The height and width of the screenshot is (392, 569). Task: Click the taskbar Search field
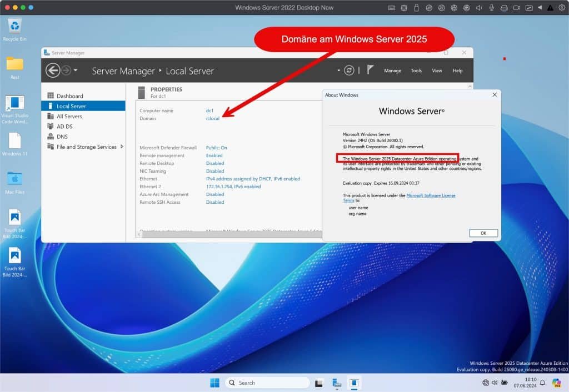coord(267,383)
